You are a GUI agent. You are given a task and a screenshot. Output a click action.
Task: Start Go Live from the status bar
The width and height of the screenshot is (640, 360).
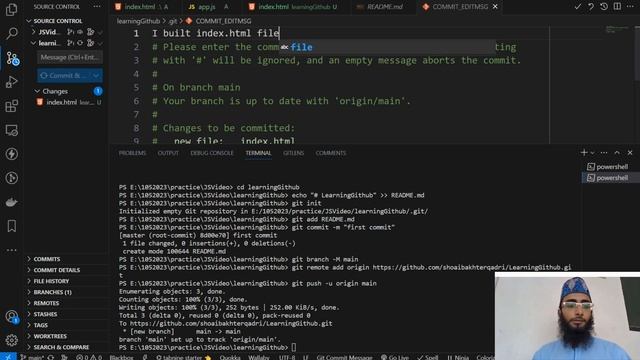395,357
